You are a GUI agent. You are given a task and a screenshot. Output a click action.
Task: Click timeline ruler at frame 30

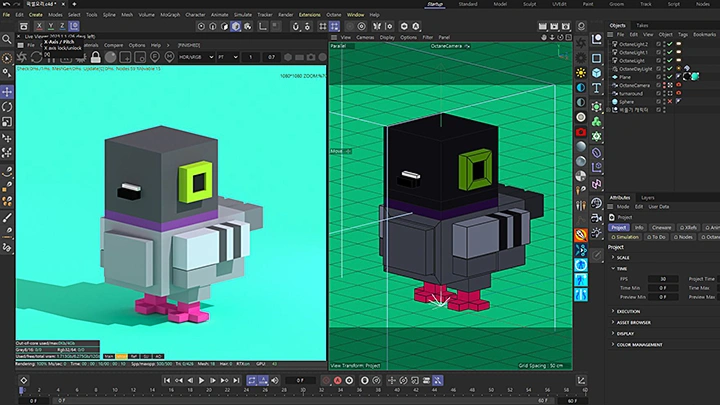pyautogui.click(x=303, y=390)
